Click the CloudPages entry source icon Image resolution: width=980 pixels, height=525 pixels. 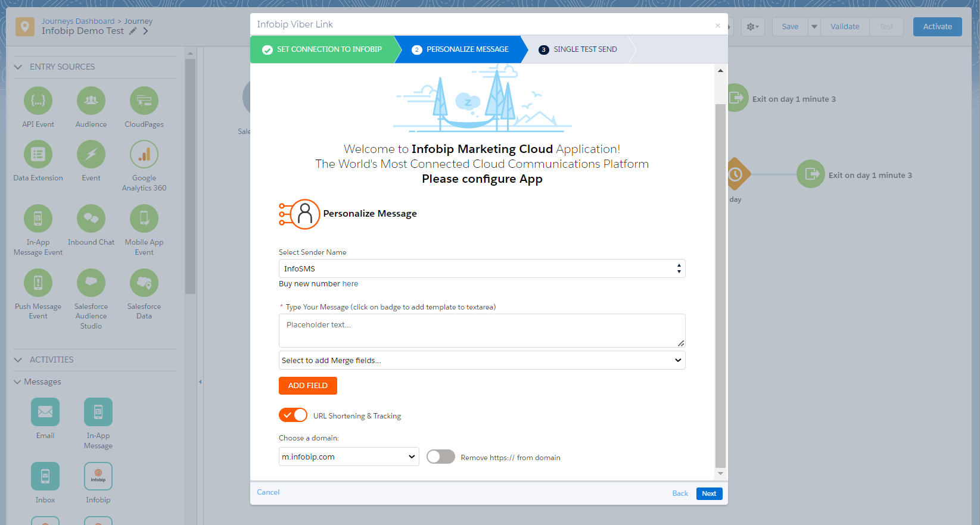(x=144, y=101)
